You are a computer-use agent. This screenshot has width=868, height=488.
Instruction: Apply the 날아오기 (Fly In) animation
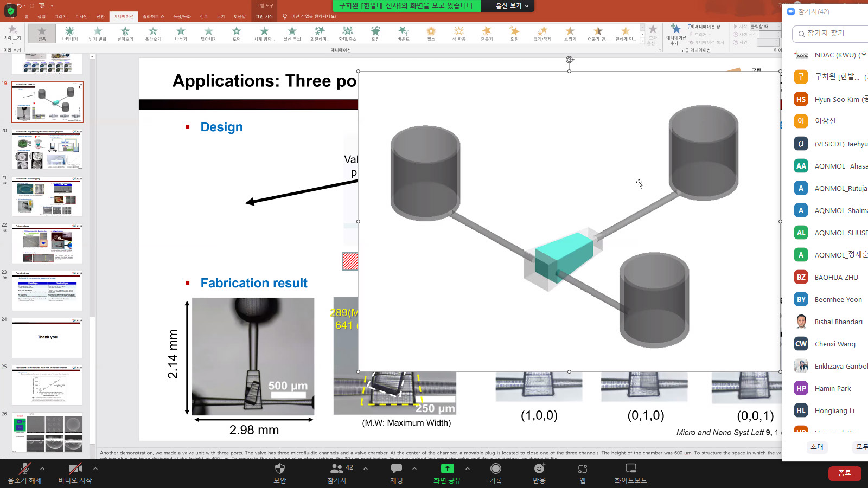(125, 33)
